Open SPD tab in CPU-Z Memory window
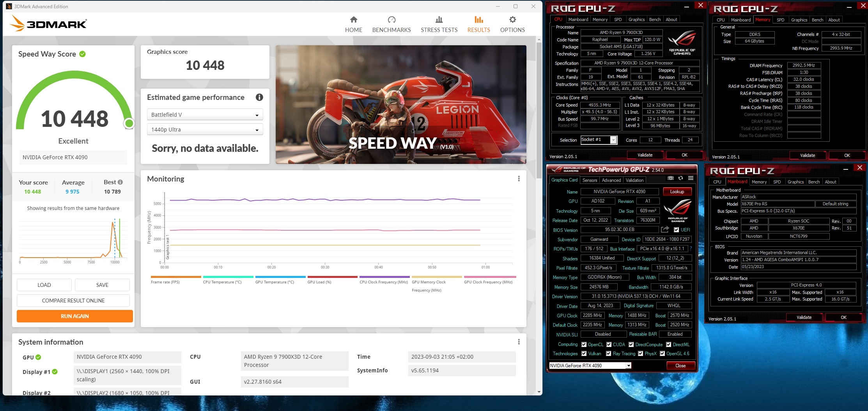 pos(780,20)
